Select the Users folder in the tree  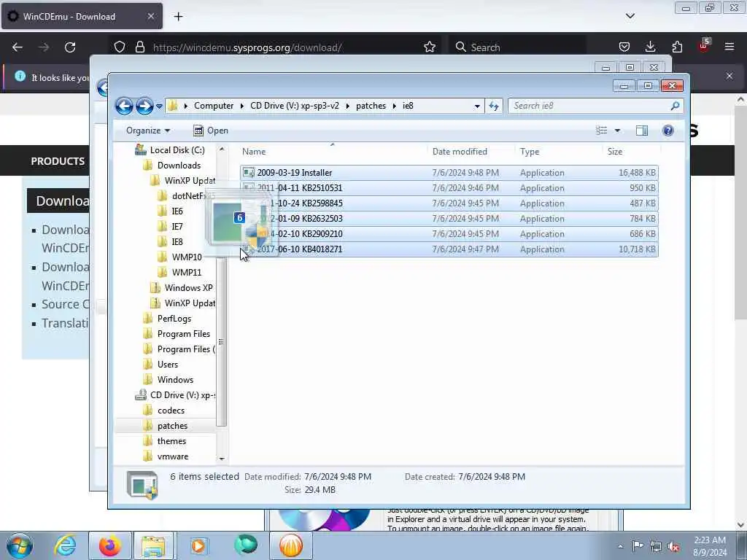(x=168, y=365)
